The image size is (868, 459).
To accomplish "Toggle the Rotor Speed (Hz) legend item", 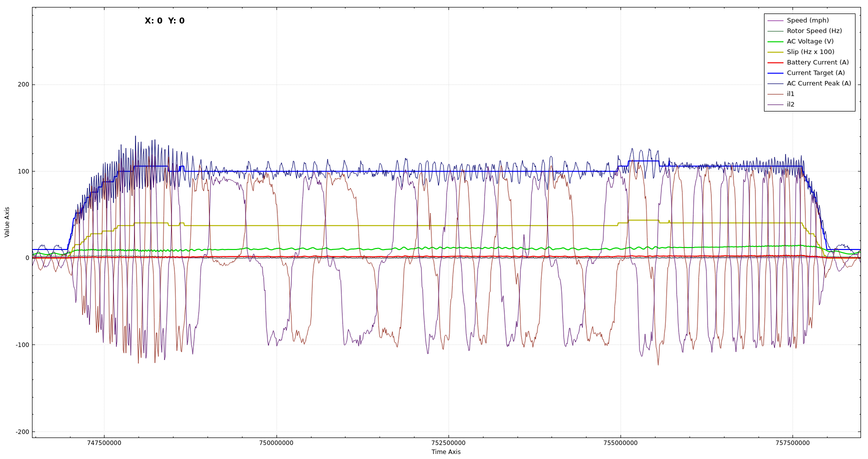I will (814, 31).
